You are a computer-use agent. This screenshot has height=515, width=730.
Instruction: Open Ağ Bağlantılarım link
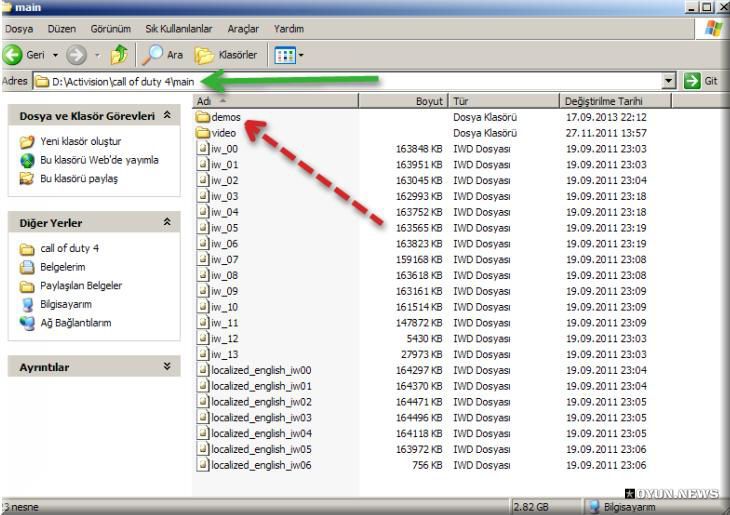pyautogui.click(x=75, y=323)
